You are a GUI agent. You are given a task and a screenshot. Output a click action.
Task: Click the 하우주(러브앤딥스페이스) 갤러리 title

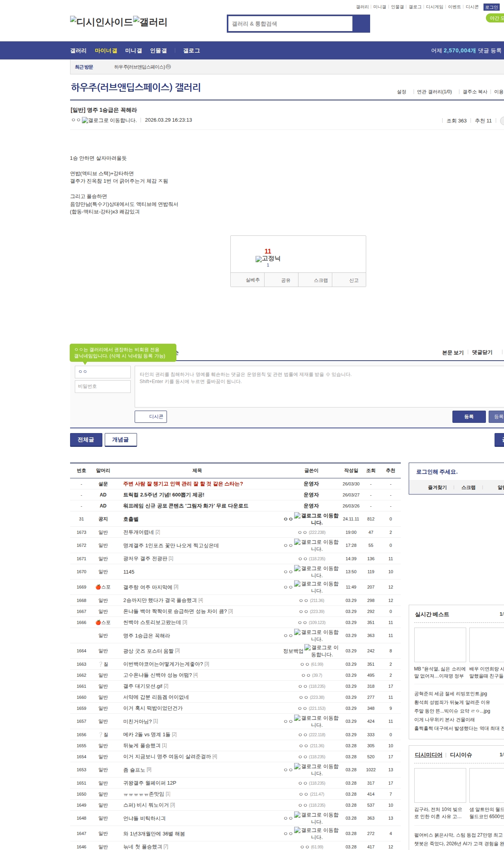coord(136,87)
